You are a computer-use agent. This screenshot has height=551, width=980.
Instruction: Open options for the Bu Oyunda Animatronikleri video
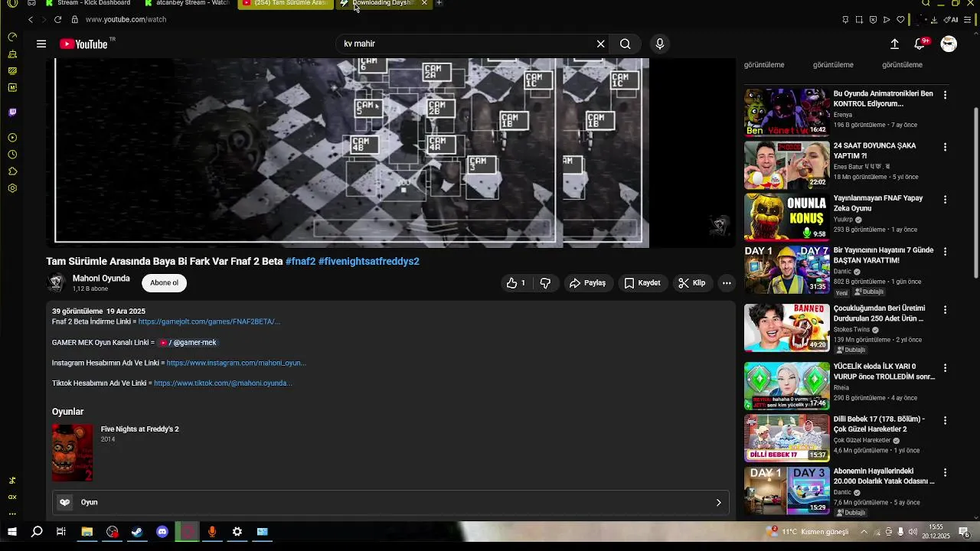tap(945, 95)
